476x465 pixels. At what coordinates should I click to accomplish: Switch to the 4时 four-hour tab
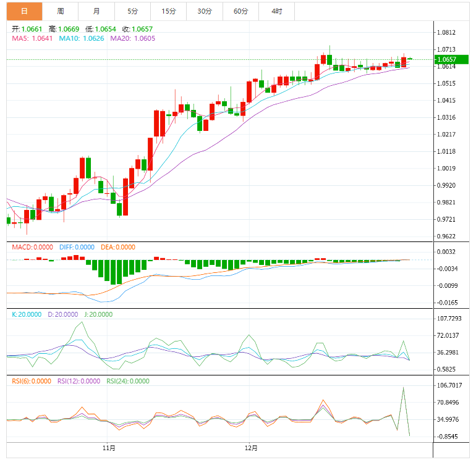coord(276,11)
